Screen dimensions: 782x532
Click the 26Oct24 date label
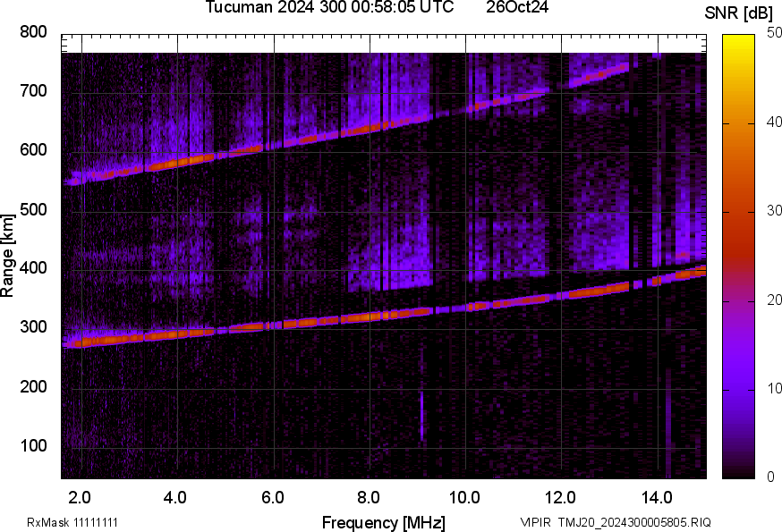tap(517, 8)
